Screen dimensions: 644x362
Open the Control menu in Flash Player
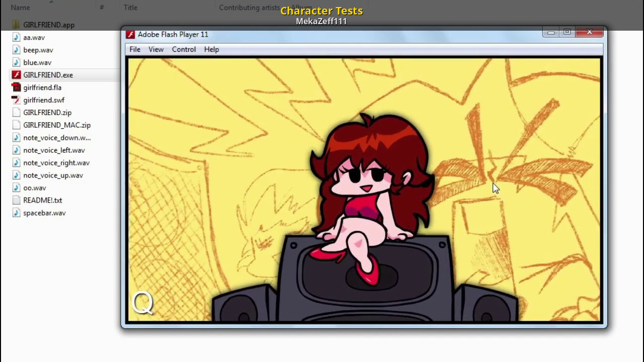click(x=184, y=49)
